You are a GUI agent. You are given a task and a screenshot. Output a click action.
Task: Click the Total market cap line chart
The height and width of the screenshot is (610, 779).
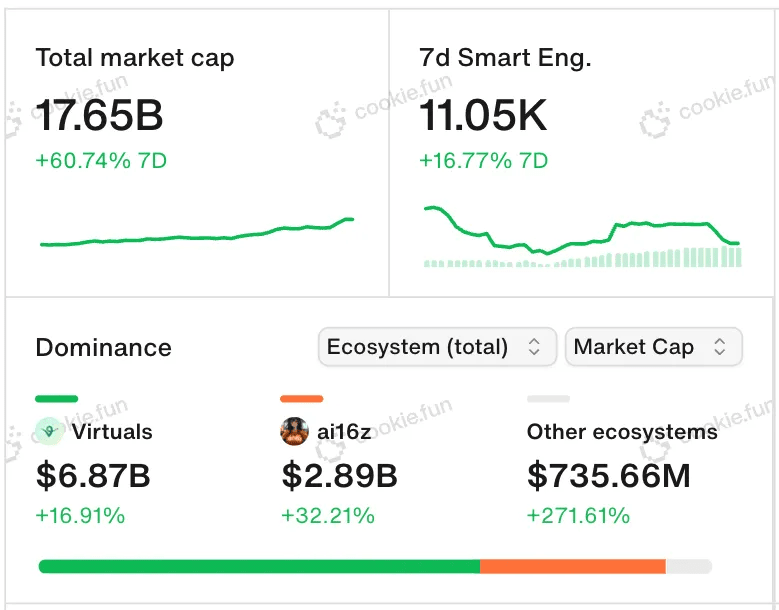(x=197, y=232)
